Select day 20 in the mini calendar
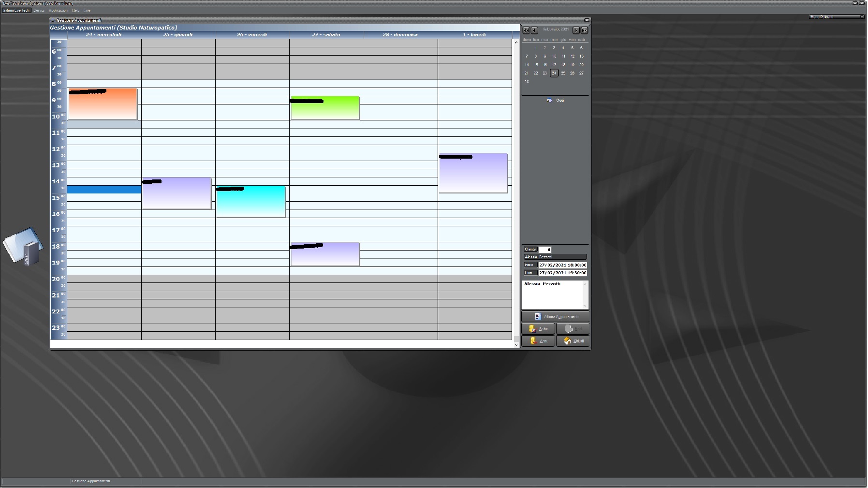 tap(582, 65)
